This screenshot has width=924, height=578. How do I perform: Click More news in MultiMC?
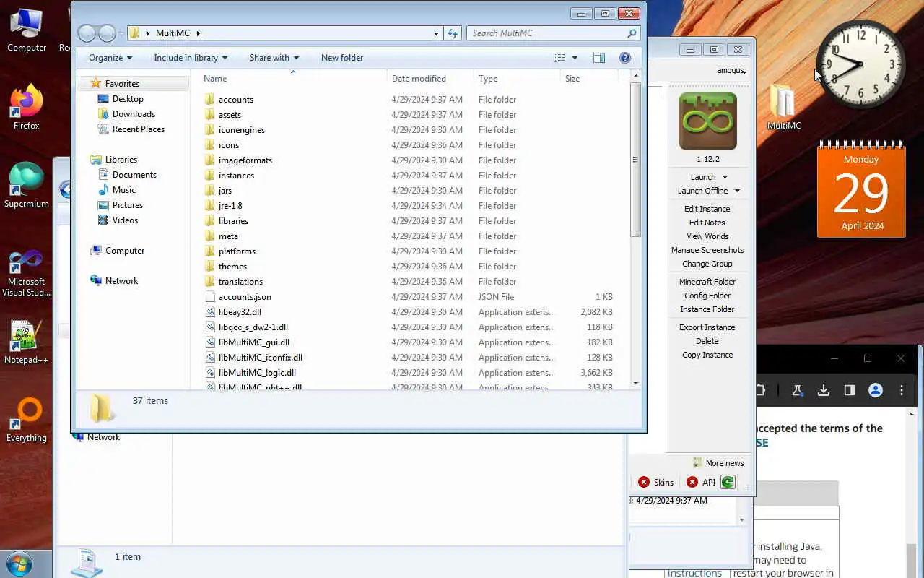(718, 463)
